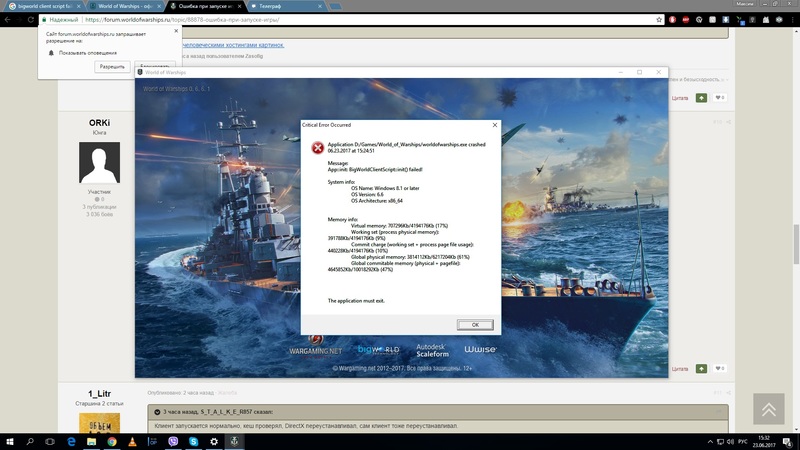Close the Critical Error Occurred dialog
This screenshot has height=450, width=800.
tap(494, 125)
